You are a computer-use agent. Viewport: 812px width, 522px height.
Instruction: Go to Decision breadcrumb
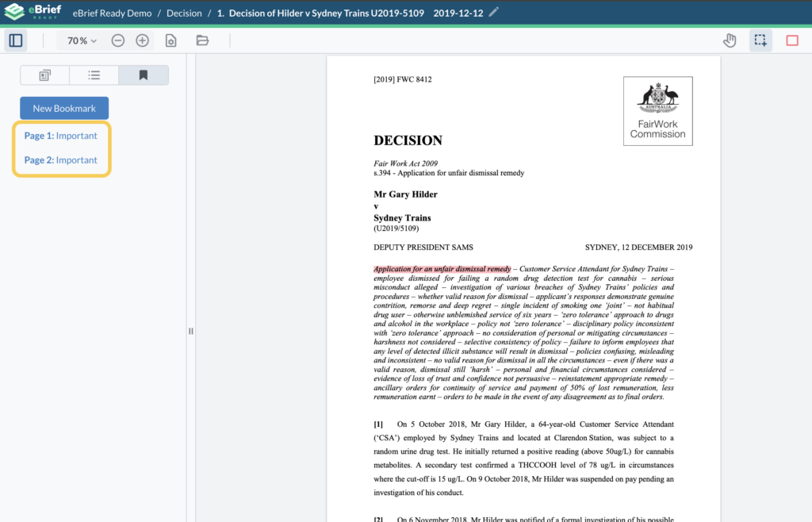(x=184, y=13)
